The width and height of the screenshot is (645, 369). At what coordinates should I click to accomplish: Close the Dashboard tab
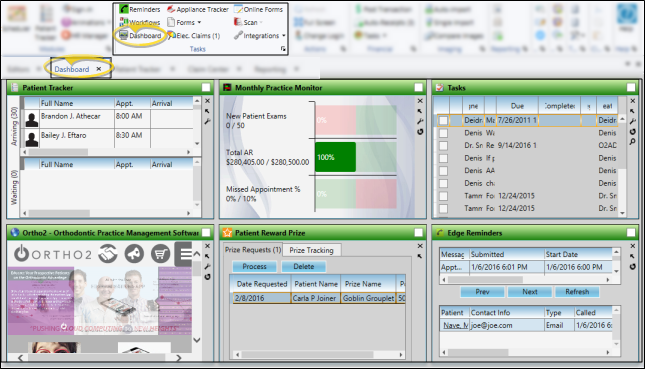pyautogui.click(x=99, y=69)
